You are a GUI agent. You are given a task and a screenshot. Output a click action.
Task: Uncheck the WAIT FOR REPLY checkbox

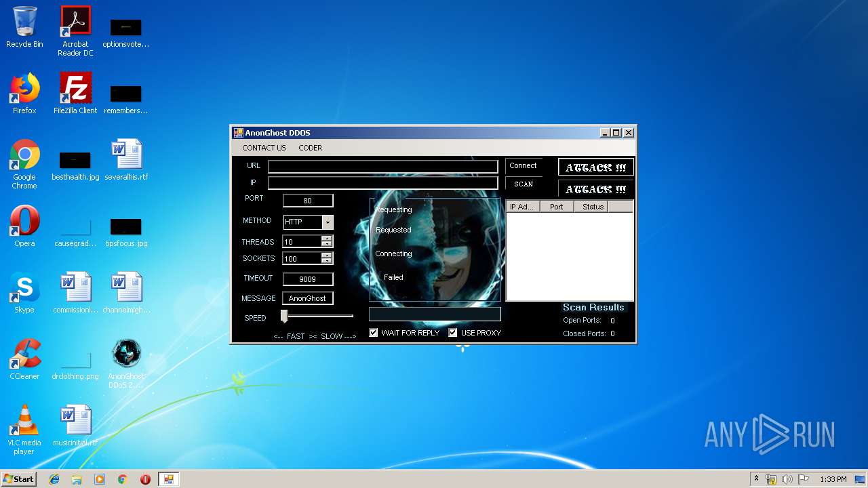click(374, 333)
